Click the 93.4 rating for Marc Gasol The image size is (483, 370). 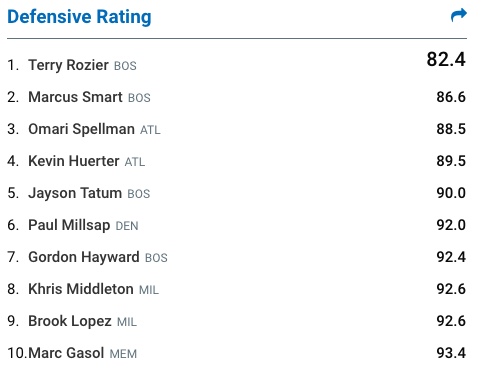tap(451, 353)
